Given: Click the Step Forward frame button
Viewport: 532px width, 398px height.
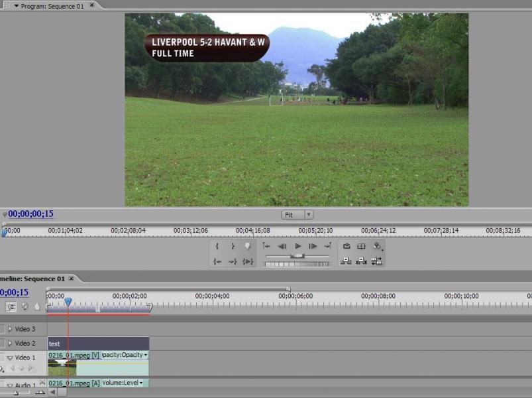Looking at the screenshot, I should pos(313,246).
